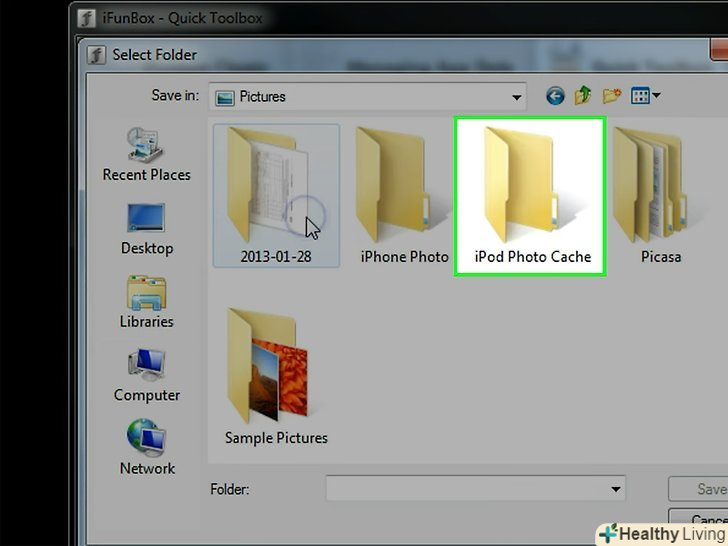Expand the Save in Pictures dropdown

(x=516, y=97)
